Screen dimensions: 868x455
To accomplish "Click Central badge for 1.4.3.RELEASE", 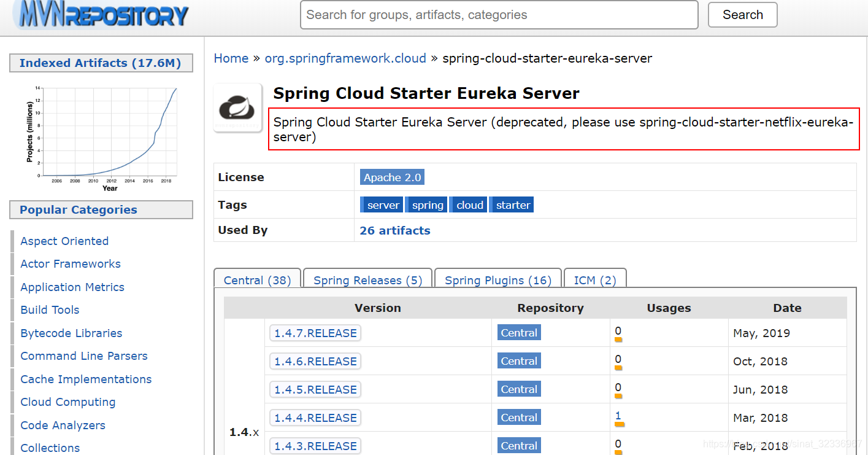I will click(519, 446).
